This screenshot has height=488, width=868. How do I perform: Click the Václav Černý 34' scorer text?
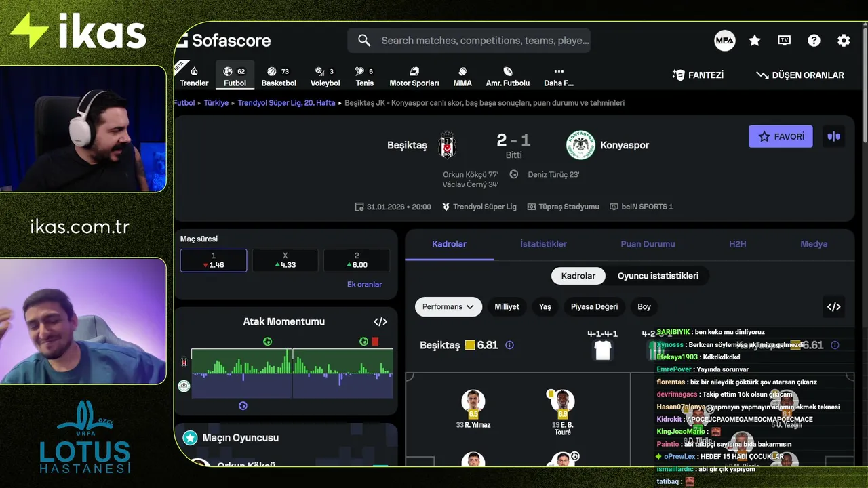tap(471, 184)
